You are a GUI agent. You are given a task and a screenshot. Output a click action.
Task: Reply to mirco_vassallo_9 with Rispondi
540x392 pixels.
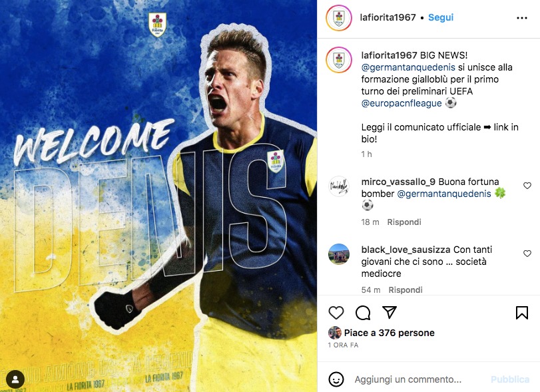point(404,222)
